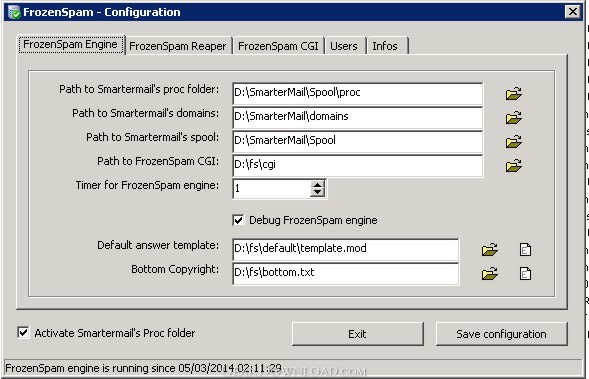Click the Smartermail domains path field

(358, 118)
